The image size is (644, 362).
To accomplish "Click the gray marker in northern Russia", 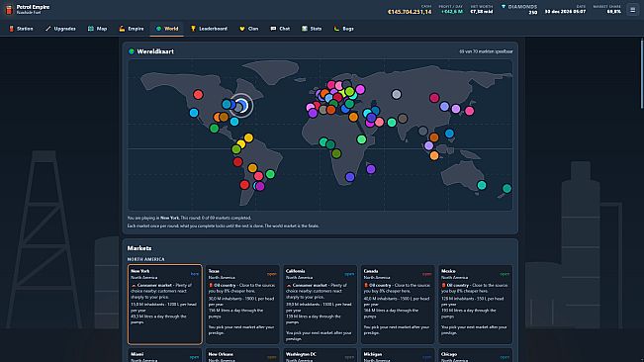I will coord(397,94).
